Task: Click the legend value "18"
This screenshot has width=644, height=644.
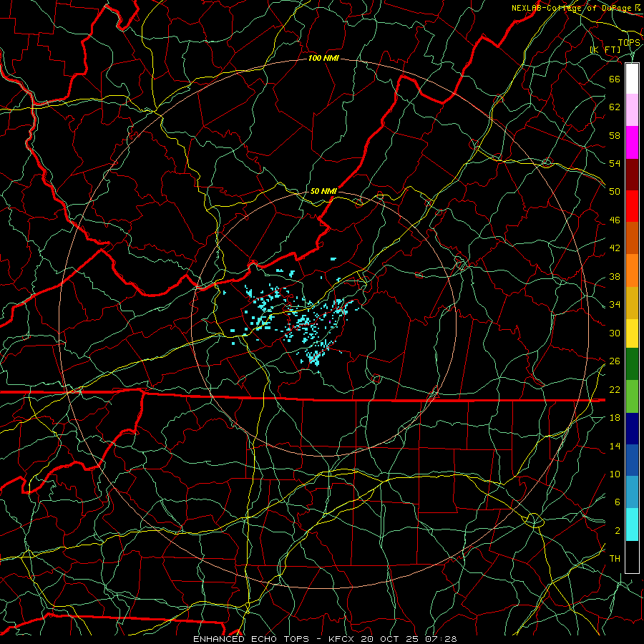Action: click(615, 418)
